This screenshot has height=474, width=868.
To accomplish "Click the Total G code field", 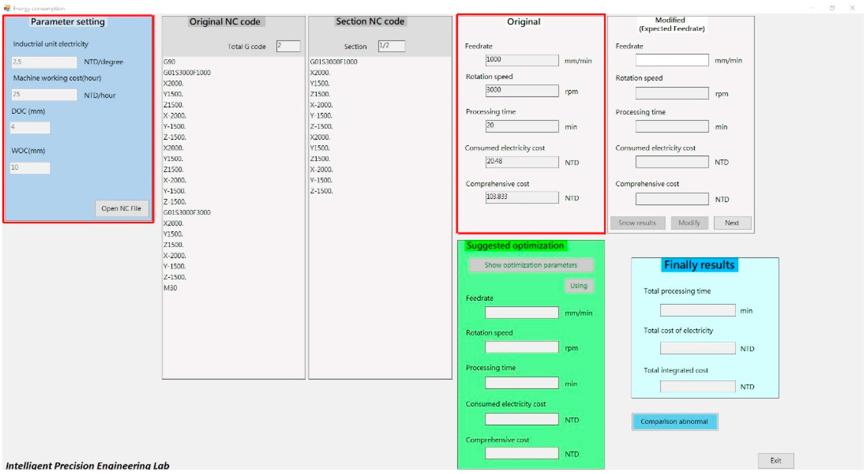I will coord(288,46).
